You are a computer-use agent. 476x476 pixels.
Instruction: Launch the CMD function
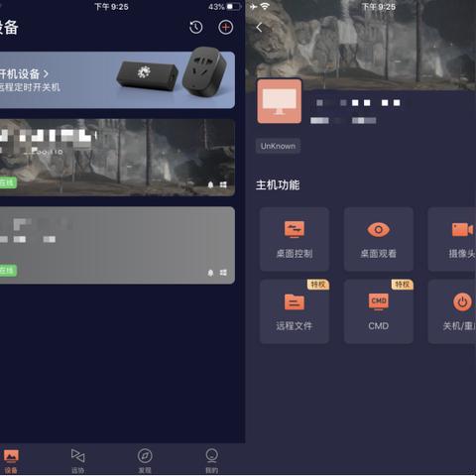(x=379, y=311)
